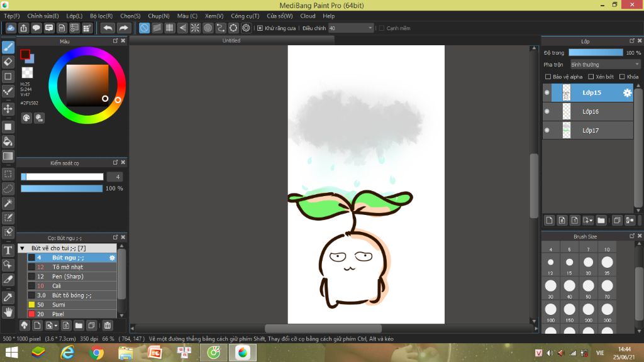Image resolution: width=644 pixels, height=362 pixels.
Task: Open Bút ngu brush settings gear
Action: click(112, 258)
